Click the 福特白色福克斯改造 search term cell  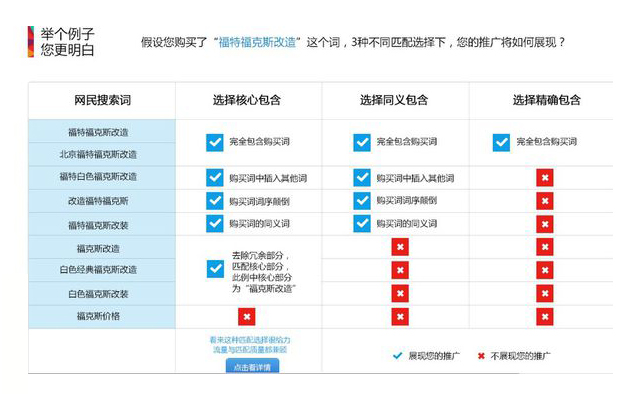[102, 177]
